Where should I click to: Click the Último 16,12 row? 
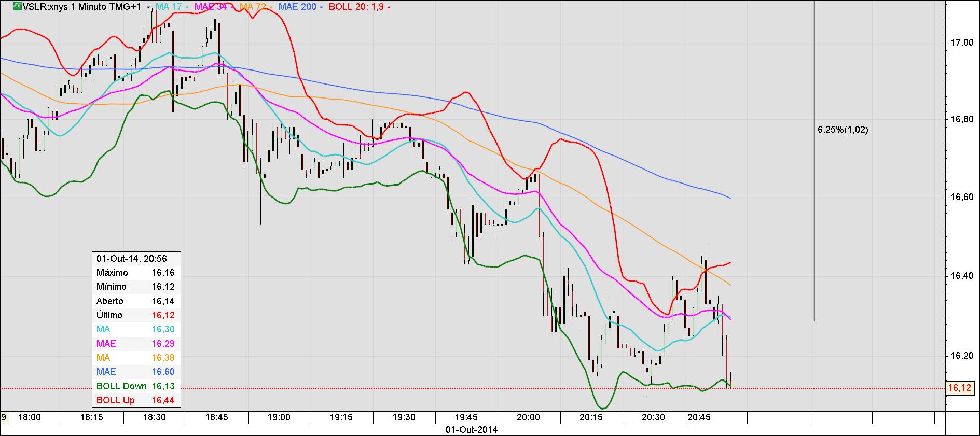click(136, 315)
